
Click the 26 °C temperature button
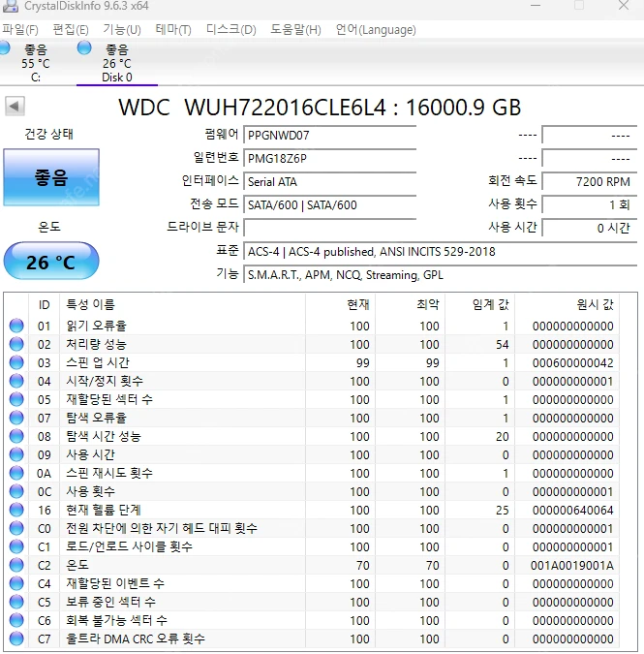(51, 262)
